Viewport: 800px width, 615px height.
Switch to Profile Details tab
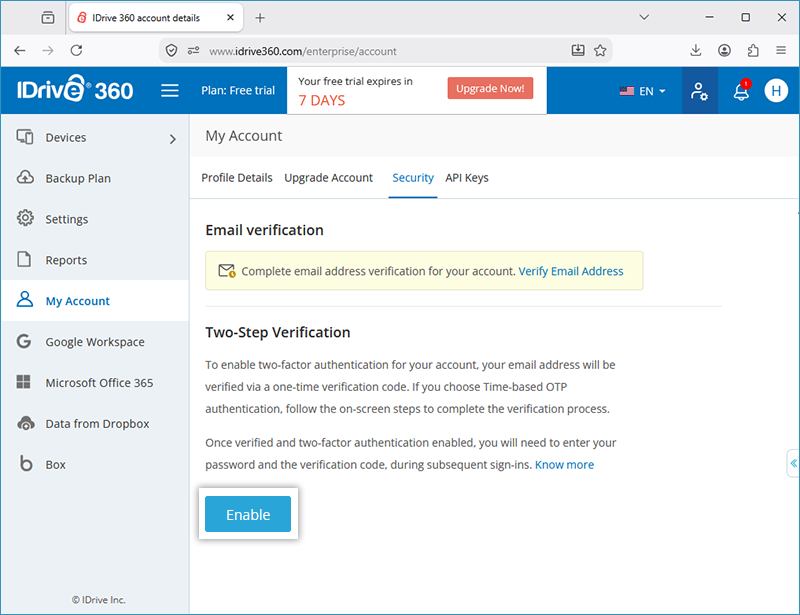[237, 178]
